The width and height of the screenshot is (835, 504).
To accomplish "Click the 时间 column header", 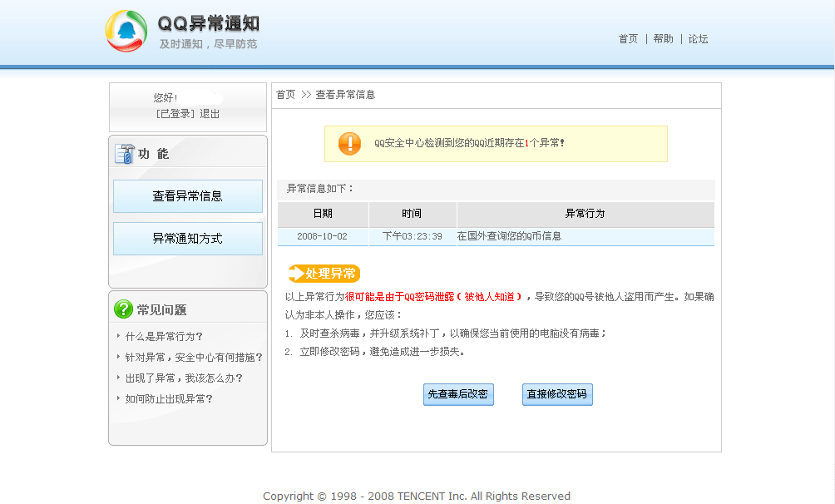I will 412,214.
